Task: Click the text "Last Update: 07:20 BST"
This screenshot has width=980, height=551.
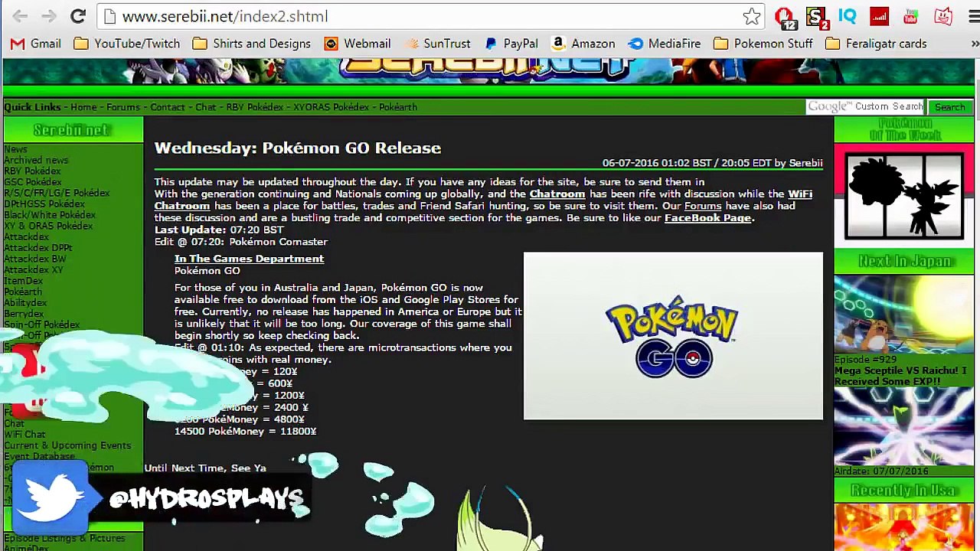Action: pos(219,230)
